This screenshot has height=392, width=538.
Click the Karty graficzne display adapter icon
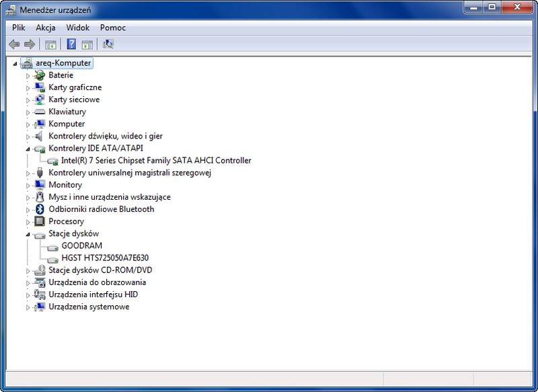(x=40, y=87)
